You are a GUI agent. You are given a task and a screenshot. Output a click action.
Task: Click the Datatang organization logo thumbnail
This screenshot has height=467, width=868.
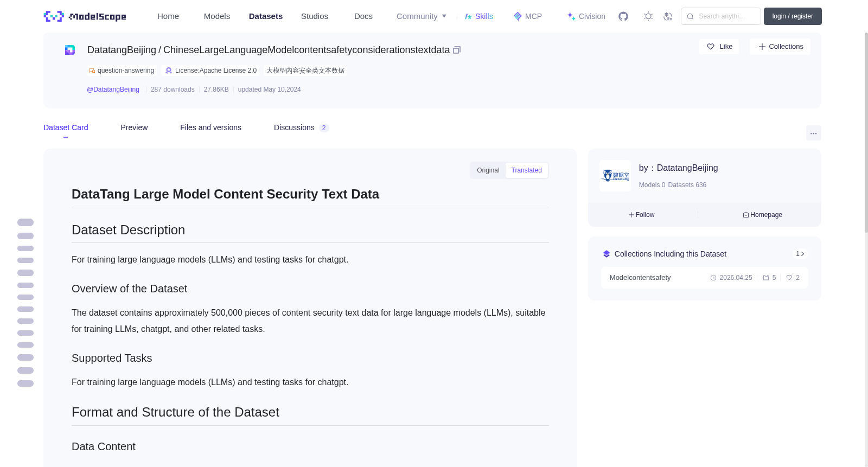(x=615, y=176)
